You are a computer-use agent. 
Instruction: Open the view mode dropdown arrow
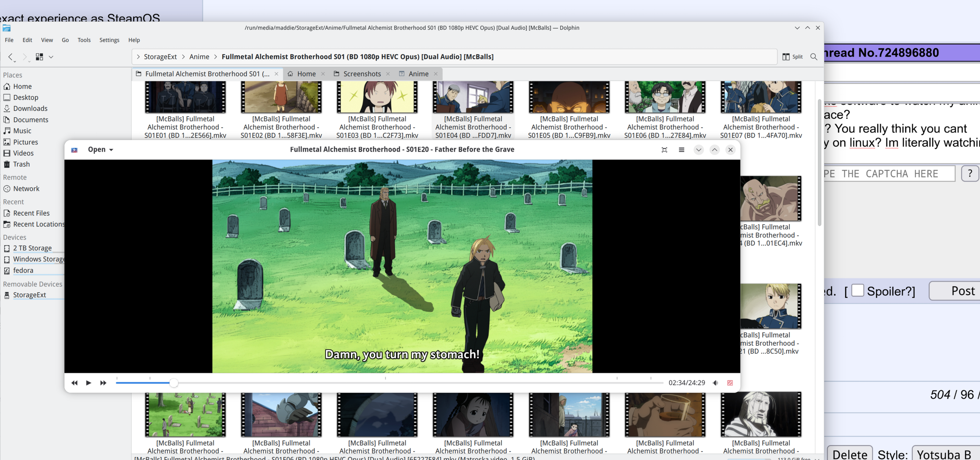coord(51,57)
